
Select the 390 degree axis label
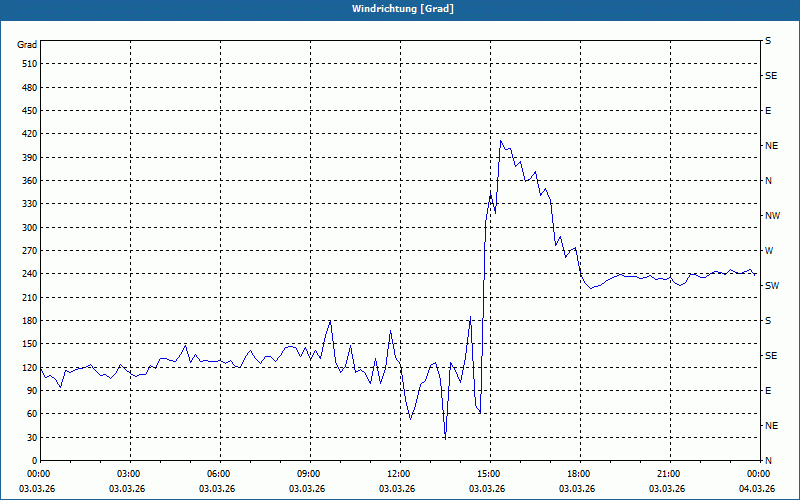[x=29, y=158]
